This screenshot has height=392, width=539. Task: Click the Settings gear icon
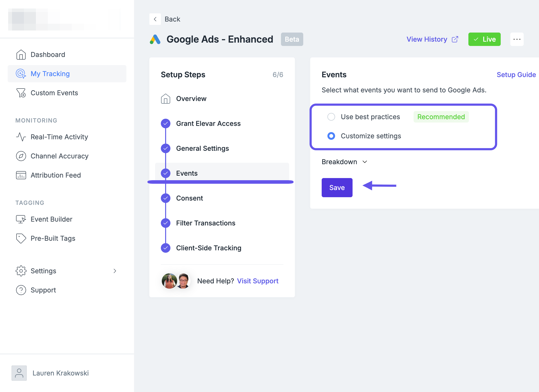[x=21, y=271]
